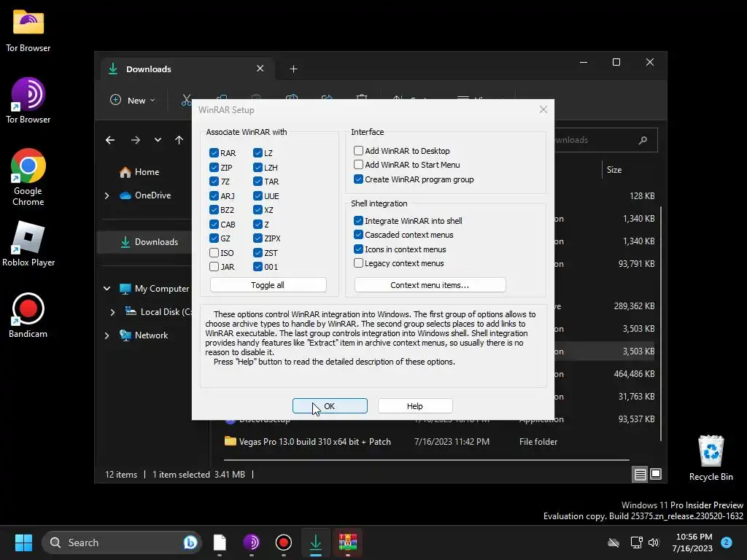Expand Local Disk (C:) node
Screen dimensions: 747x560
(112, 312)
